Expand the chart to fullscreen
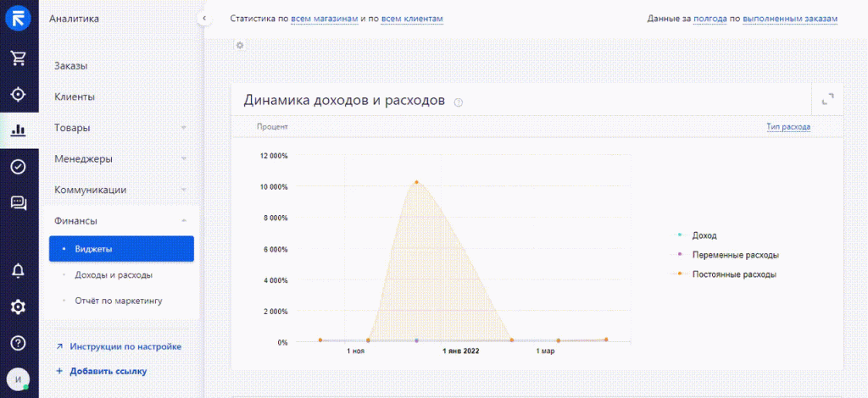The width and height of the screenshot is (868, 398). coord(827,100)
